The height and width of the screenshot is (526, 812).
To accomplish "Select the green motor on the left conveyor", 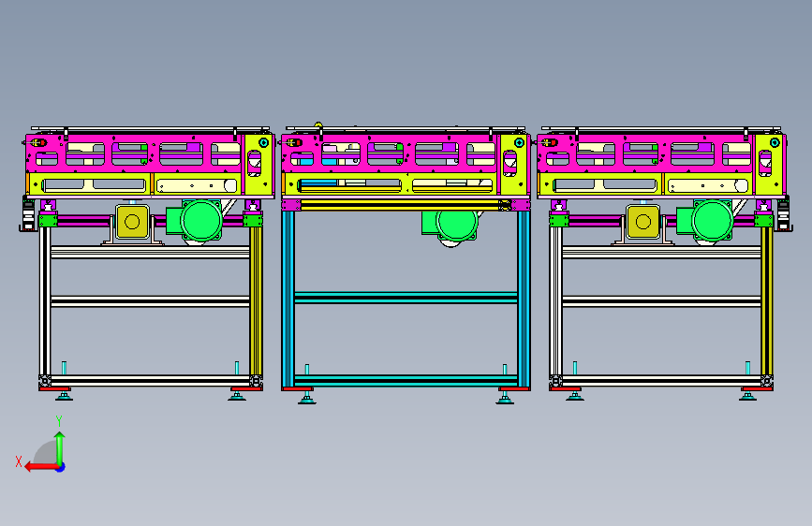I will (195, 221).
